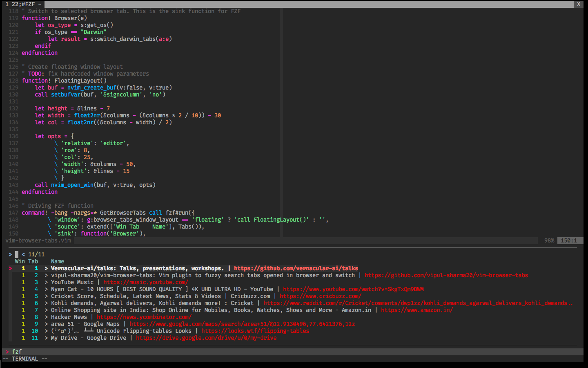Click the "-- TERMINAL --" mode indicator

click(25, 359)
